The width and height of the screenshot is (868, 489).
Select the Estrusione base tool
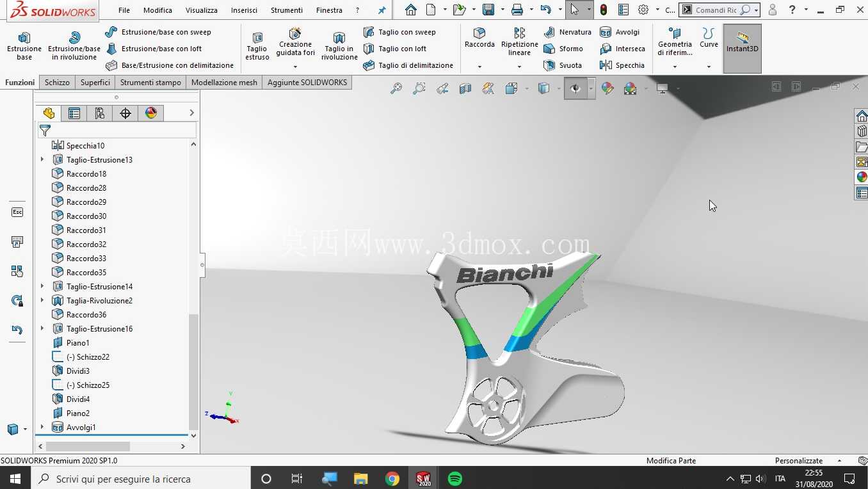(24, 46)
